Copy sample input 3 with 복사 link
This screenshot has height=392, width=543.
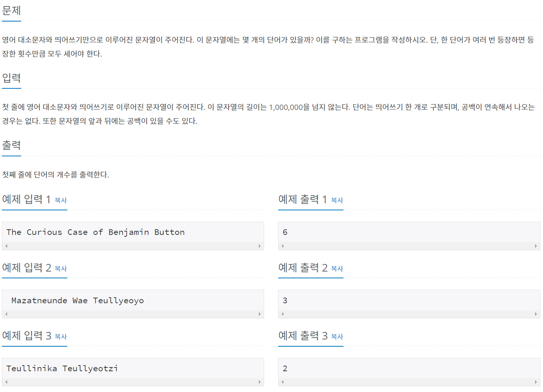61,337
